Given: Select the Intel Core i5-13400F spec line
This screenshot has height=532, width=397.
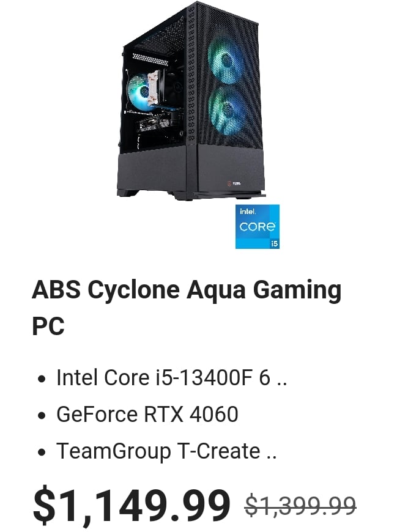Looking at the screenshot, I should 171,377.
